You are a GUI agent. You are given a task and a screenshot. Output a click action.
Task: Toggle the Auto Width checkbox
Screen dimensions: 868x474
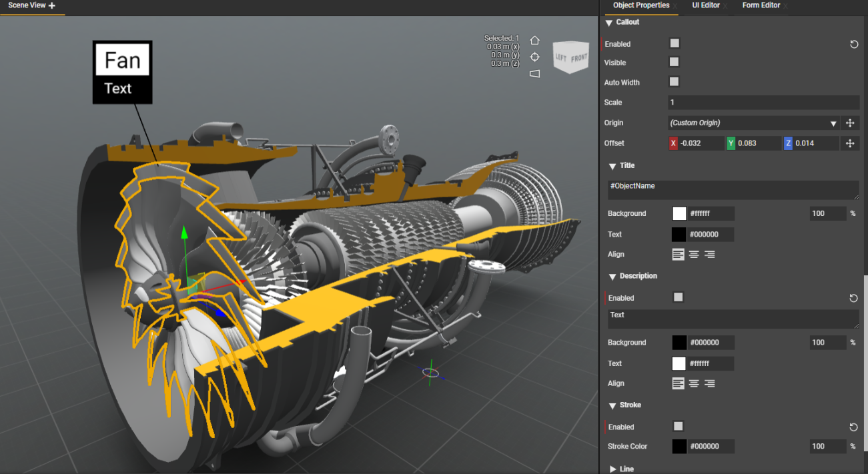pyautogui.click(x=675, y=82)
